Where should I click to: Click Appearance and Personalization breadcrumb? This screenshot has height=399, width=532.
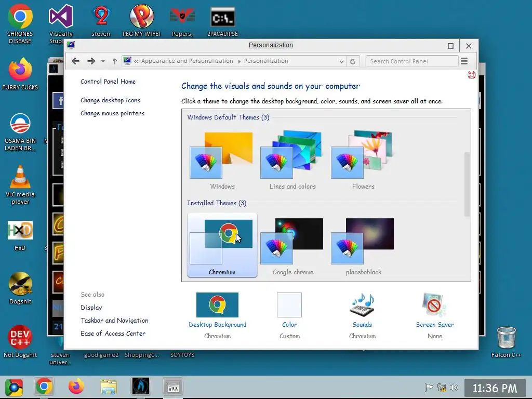coord(187,61)
